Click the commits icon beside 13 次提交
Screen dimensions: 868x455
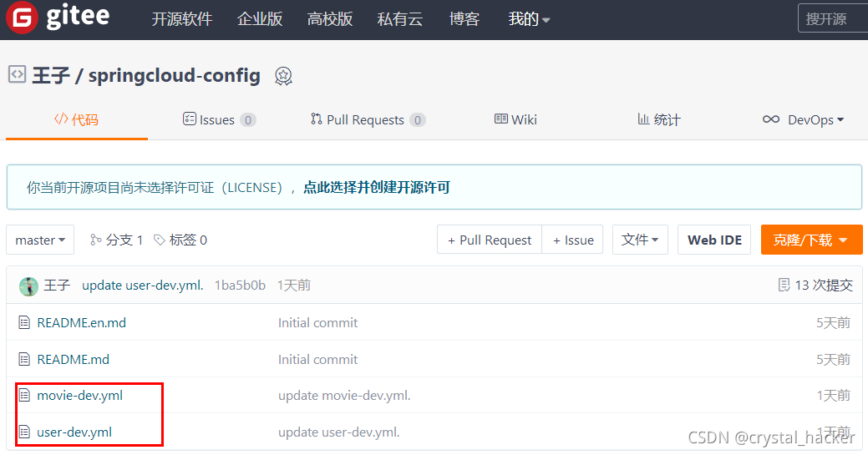click(x=784, y=285)
